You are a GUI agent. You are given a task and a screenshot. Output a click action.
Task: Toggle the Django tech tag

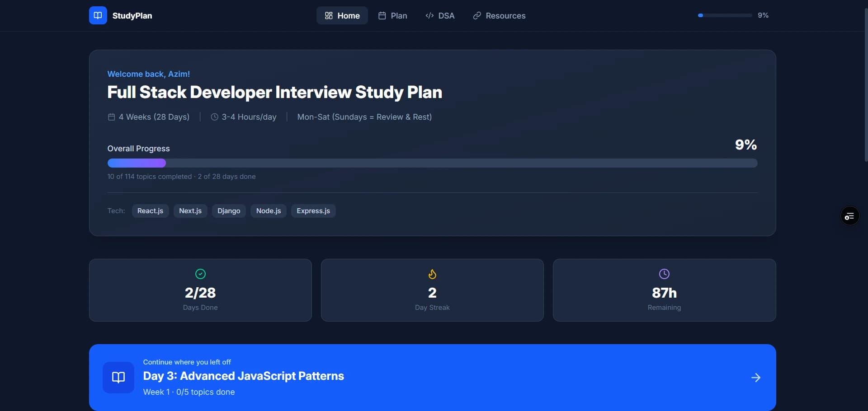(x=228, y=210)
